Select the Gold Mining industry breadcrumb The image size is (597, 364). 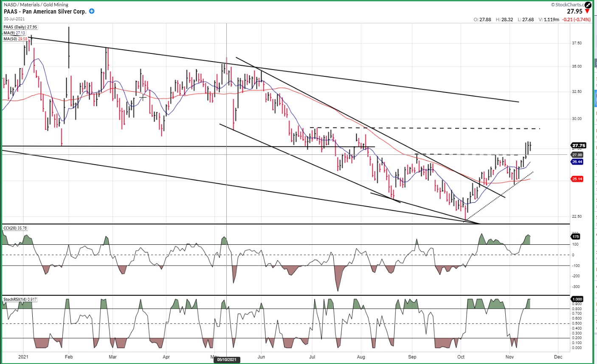(56, 5)
